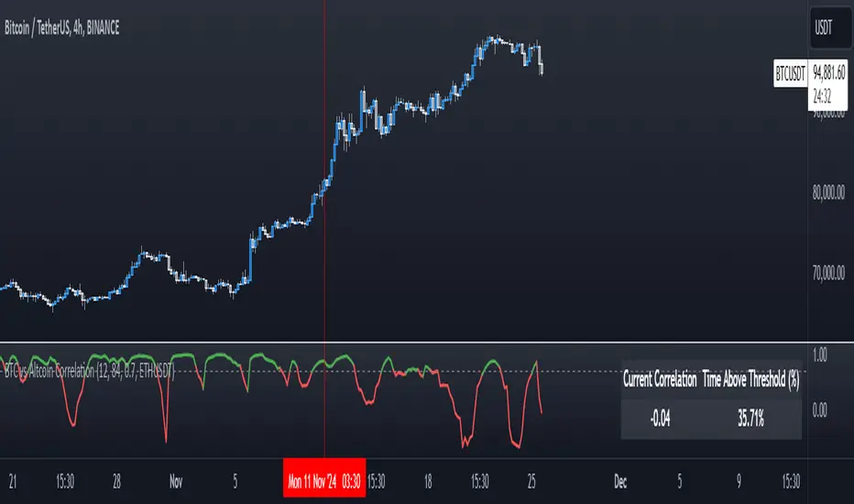
Task: Select the 35.71% threshold value cell
Action: [x=750, y=419]
